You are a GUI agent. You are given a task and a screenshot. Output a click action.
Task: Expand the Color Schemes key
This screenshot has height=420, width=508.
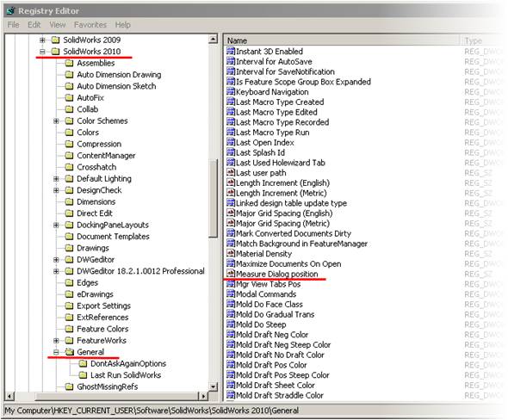tap(56, 121)
